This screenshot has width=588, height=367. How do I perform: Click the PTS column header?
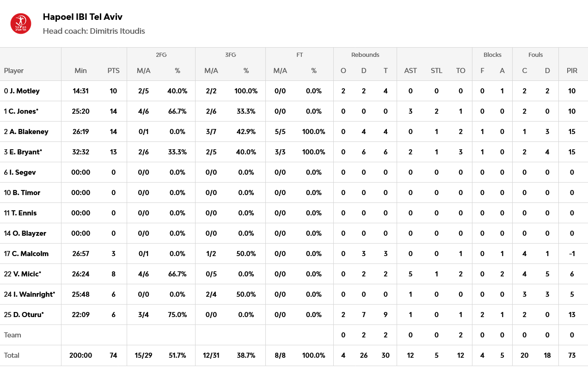click(113, 71)
